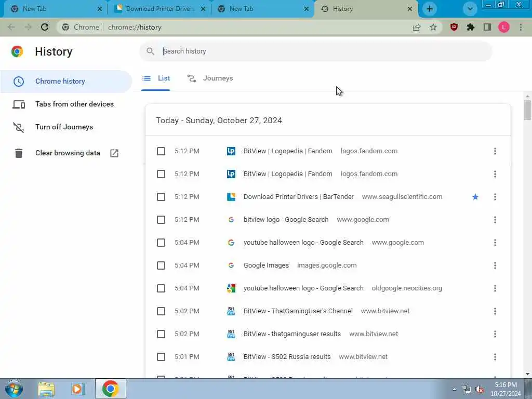Open the tab search dropdown arrow
The image size is (532, 399).
(x=470, y=9)
